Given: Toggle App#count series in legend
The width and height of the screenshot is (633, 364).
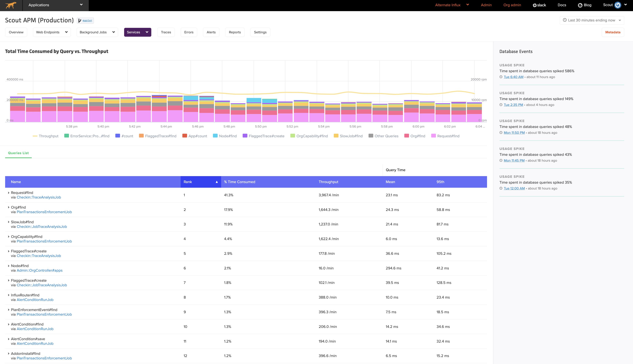Looking at the screenshot, I should point(195,136).
